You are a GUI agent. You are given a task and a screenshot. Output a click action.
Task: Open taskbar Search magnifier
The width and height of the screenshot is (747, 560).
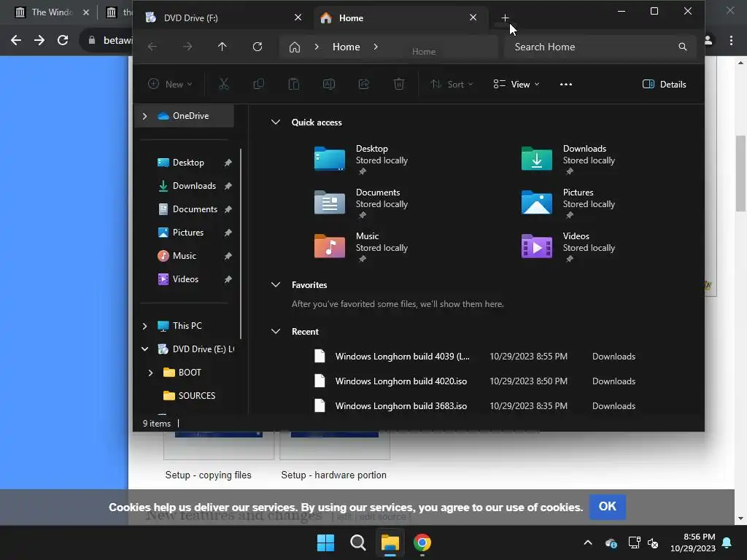pos(357,542)
